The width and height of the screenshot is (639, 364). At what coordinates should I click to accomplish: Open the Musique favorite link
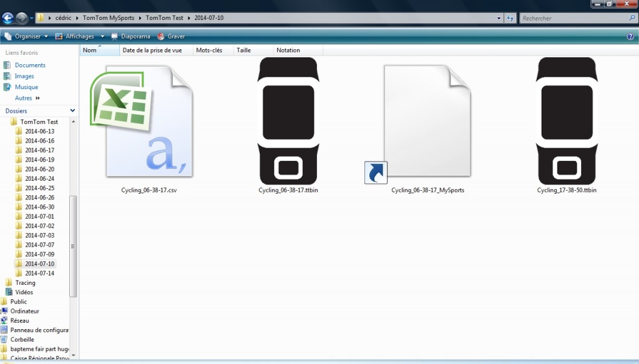[x=26, y=87]
